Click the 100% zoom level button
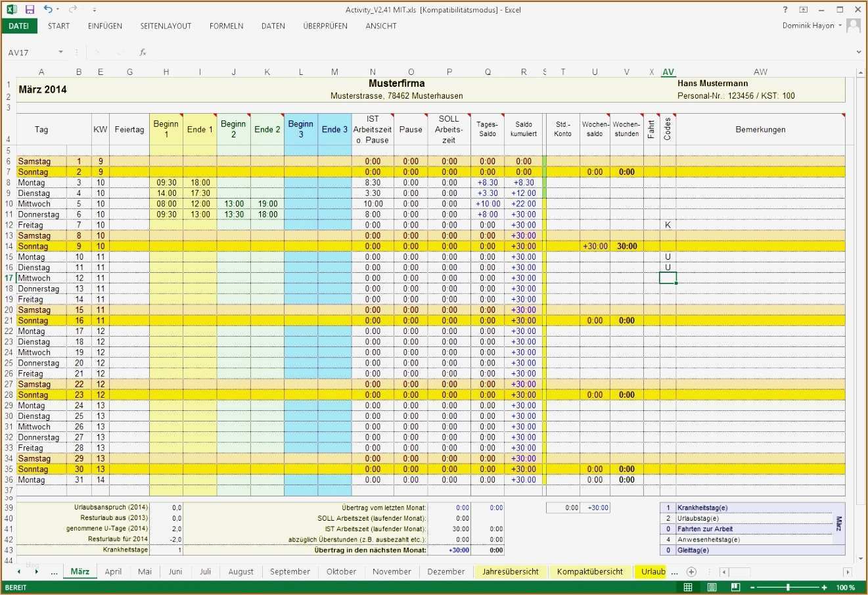Viewport: 868px width, 595px height. tap(846, 586)
